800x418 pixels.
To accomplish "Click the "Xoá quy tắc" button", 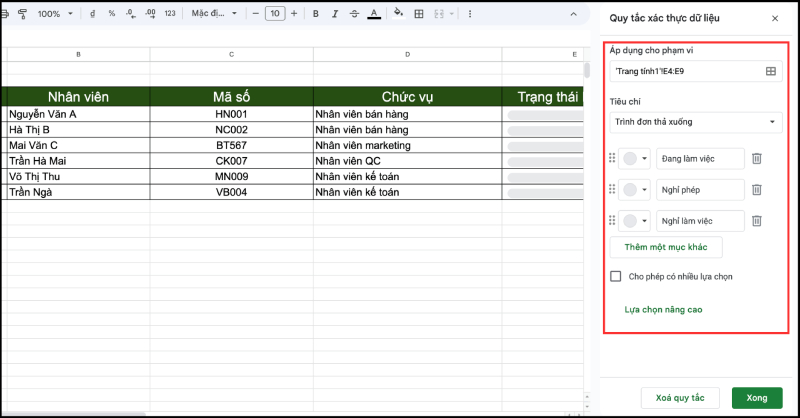I will click(679, 398).
